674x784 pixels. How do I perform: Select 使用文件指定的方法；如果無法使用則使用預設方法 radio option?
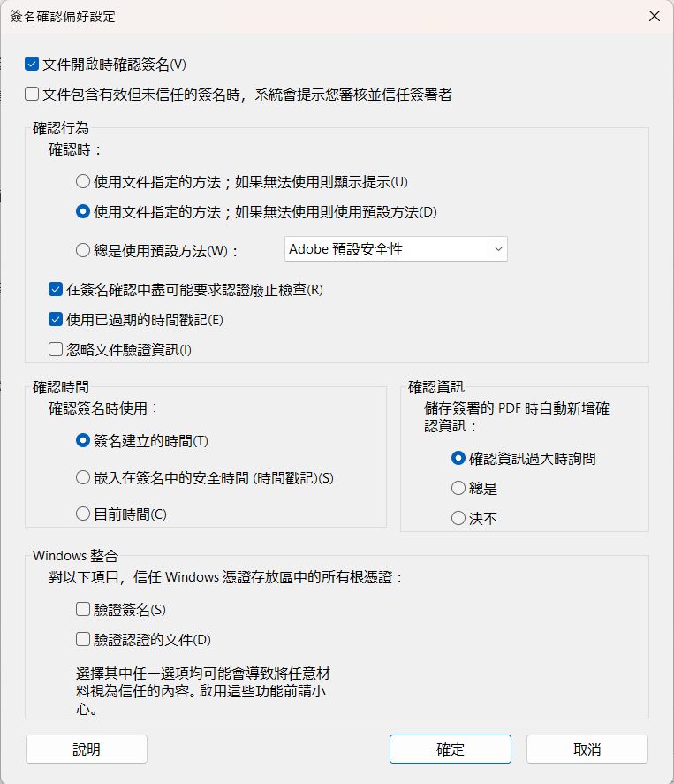(x=83, y=212)
